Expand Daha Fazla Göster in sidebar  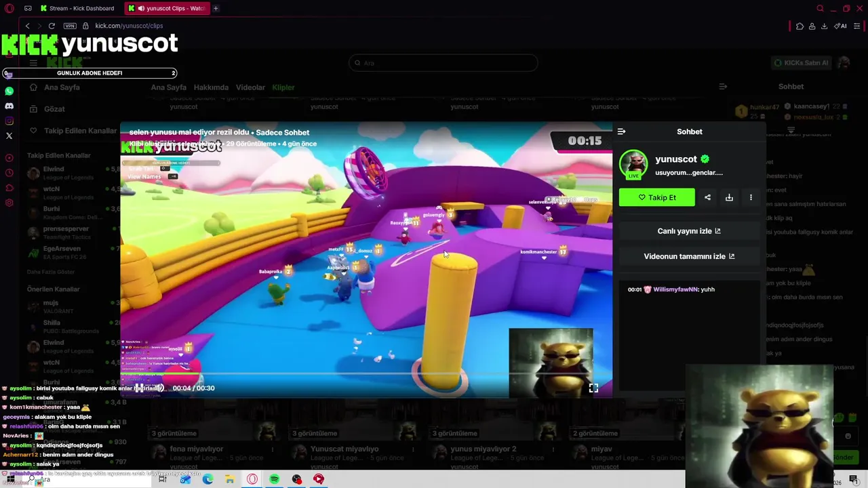[51, 272]
